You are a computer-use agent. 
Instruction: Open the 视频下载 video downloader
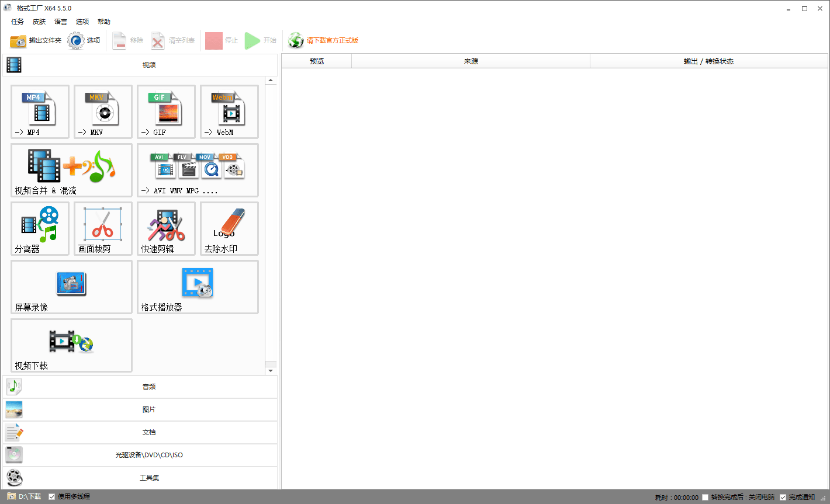[x=71, y=345]
